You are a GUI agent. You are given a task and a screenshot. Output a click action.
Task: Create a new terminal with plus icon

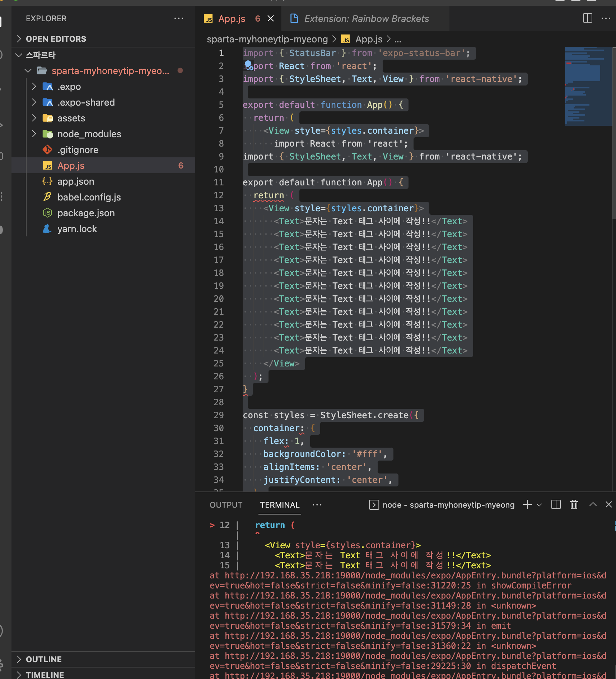(x=527, y=505)
